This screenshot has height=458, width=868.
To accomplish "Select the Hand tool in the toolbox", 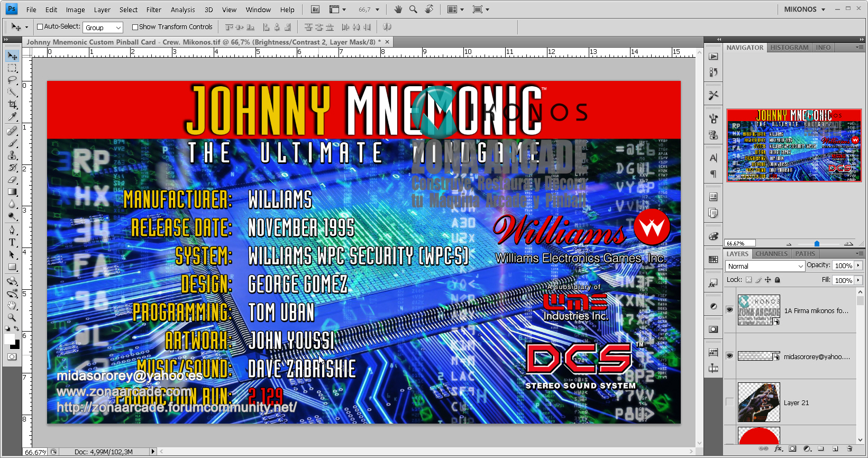I will coord(12,305).
